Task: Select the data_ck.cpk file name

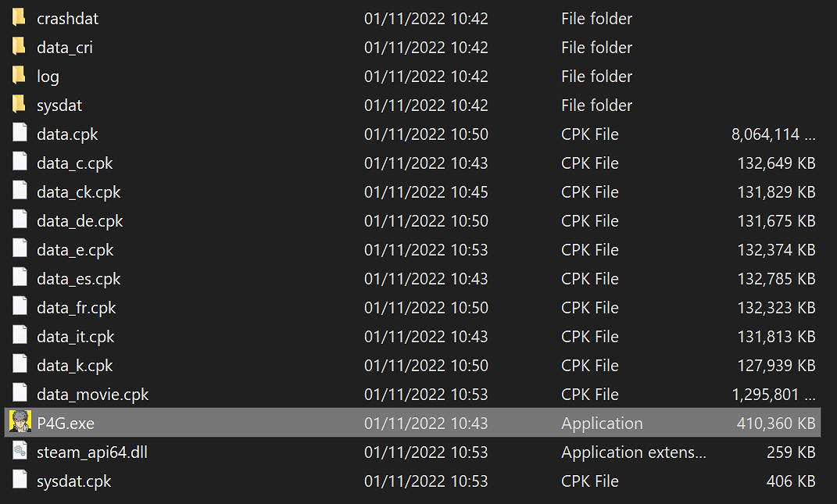Action: (x=78, y=192)
